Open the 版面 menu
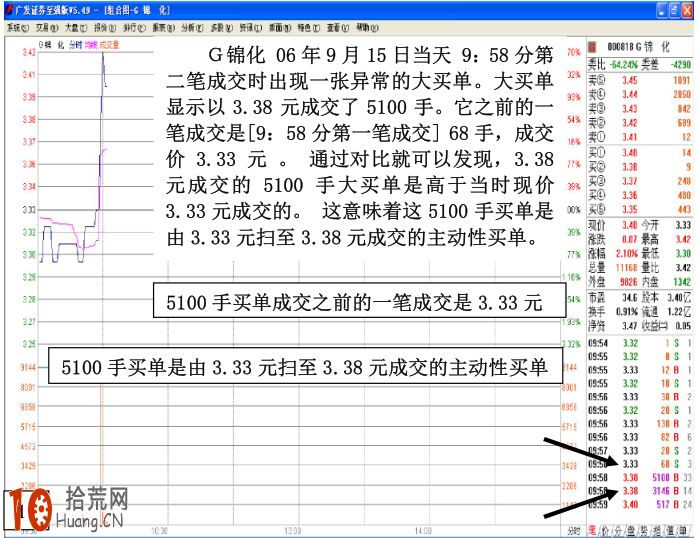This screenshot has width=699, height=538. [x=280, y=28]
